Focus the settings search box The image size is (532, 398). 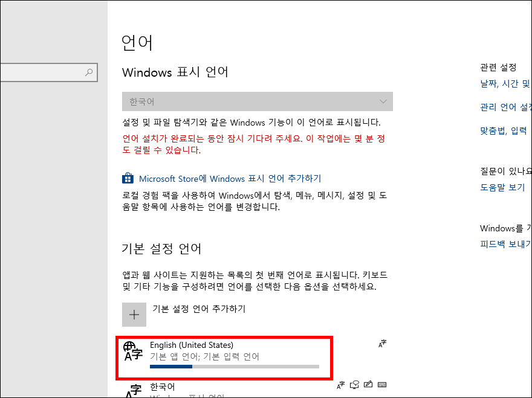click(49, 72)
